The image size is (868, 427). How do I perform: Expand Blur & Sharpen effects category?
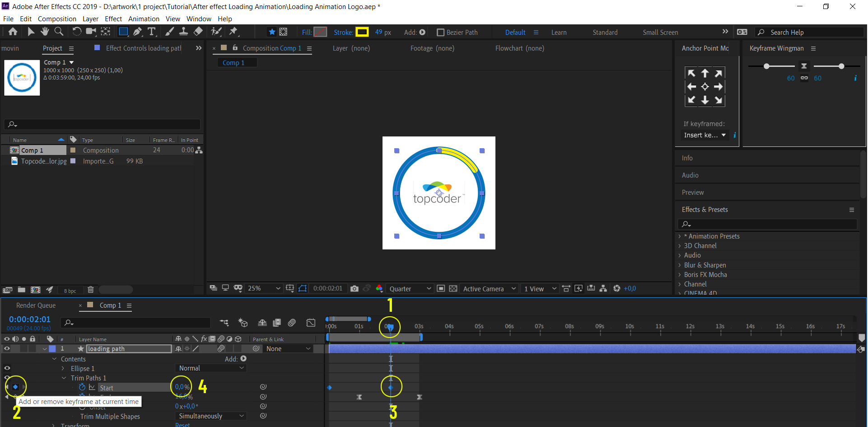tap(680, 265)
